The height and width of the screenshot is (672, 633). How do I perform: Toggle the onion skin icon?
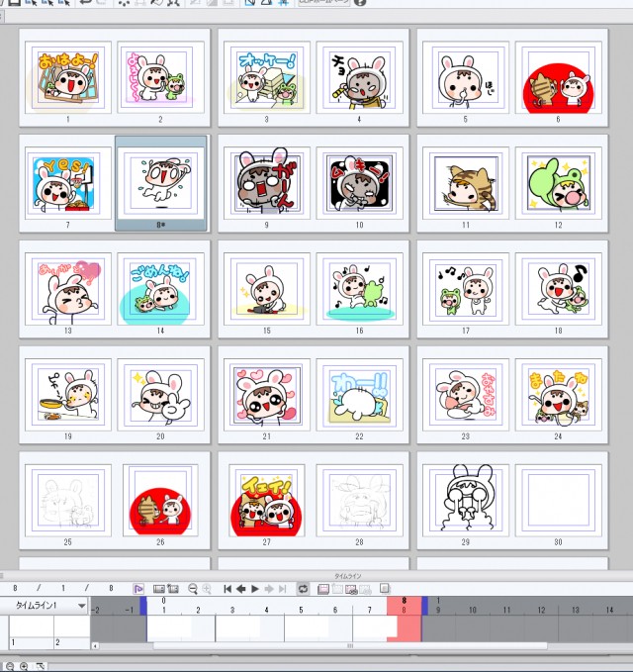tap(385, 589)
